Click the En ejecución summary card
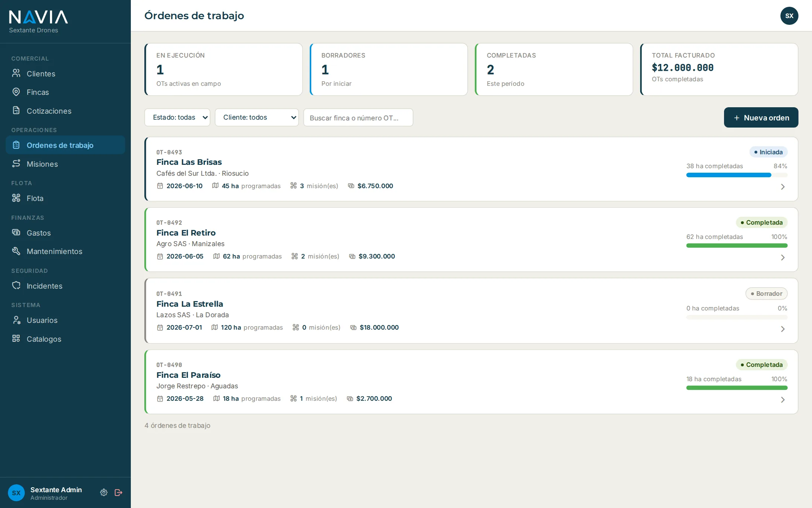The width and height of the screenshot is (812, 508). coord(223,69)
